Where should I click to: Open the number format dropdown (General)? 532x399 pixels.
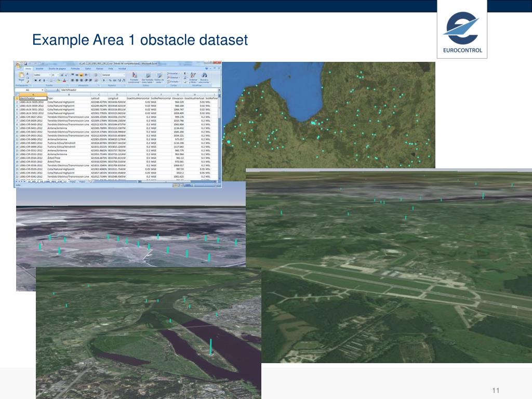click(113, 75)
